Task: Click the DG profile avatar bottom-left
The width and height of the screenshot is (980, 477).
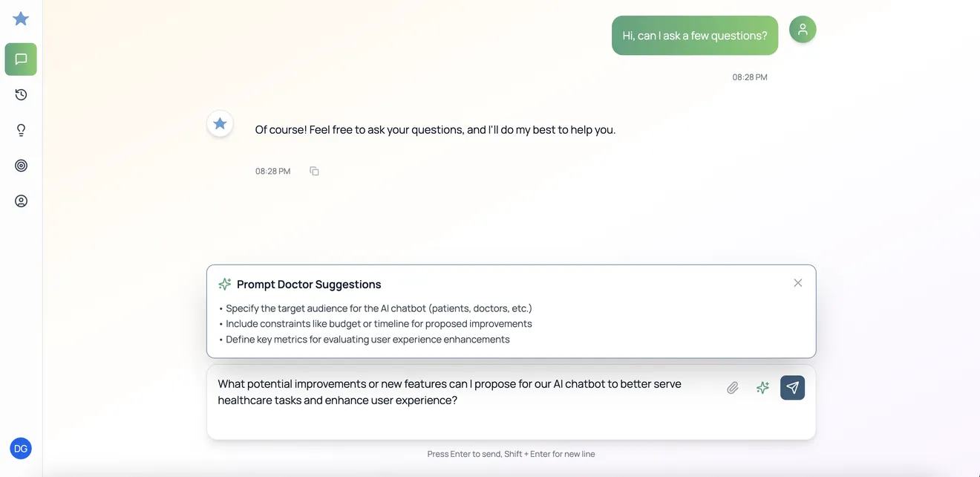Action: (20, 448)
